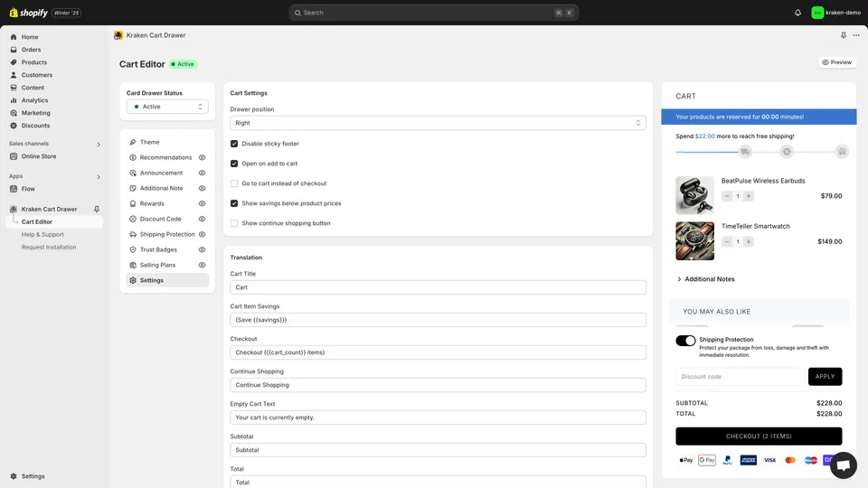Turn off Shipping Protection toggle
Image resolution: width=868 pixels, height=488 pixels.
tap(685, 341)
